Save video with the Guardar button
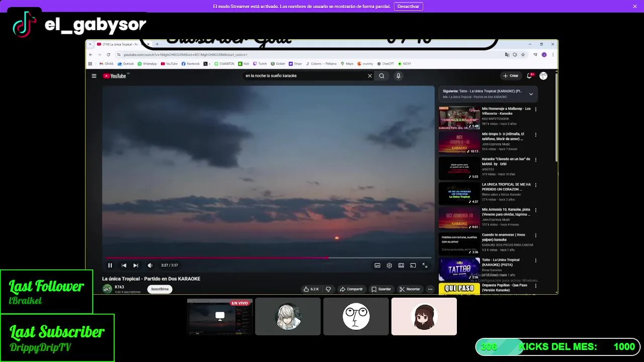Viewport: 644px width, 362px height. [x=381, y=289]
